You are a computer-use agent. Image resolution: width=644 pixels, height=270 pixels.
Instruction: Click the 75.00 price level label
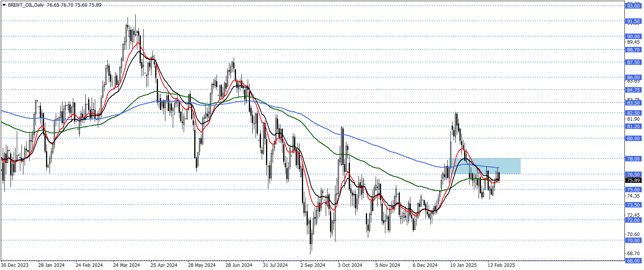[633, 190]
